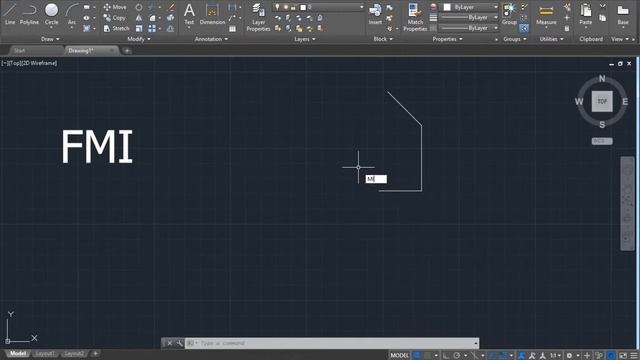Switch to the Layout2 tab
The height and width of the screenshot is (360, 640).
click(x=74, y=353)
